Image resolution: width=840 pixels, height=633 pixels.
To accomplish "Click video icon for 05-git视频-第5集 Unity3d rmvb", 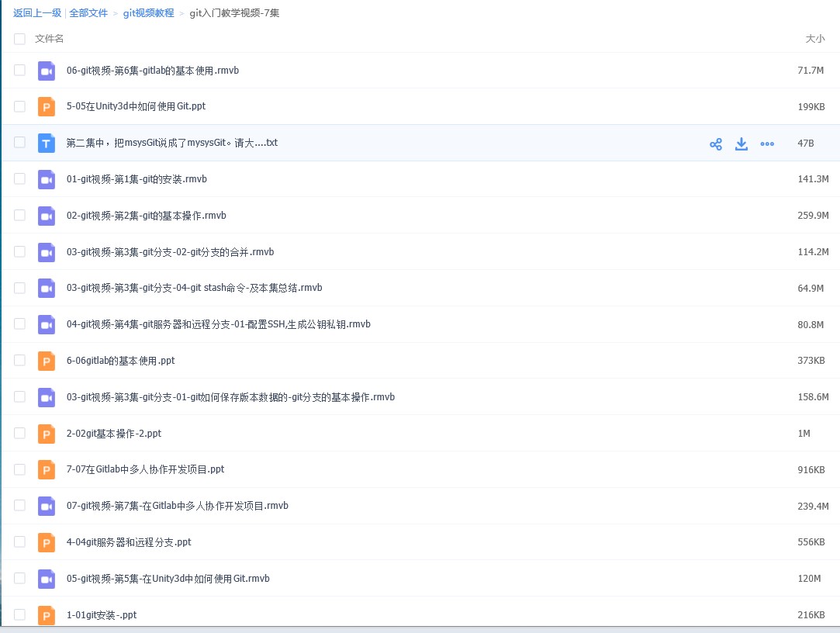I will click(x=47, y=579).
